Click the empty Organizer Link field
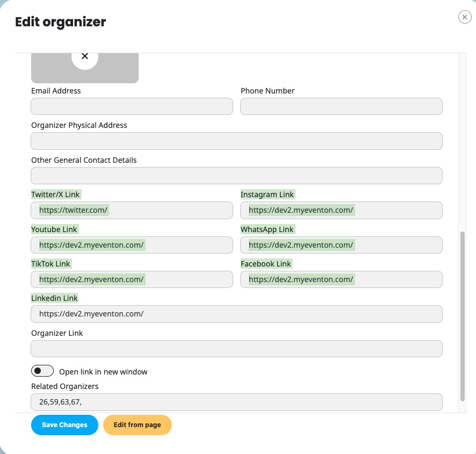 coord(236,349)
